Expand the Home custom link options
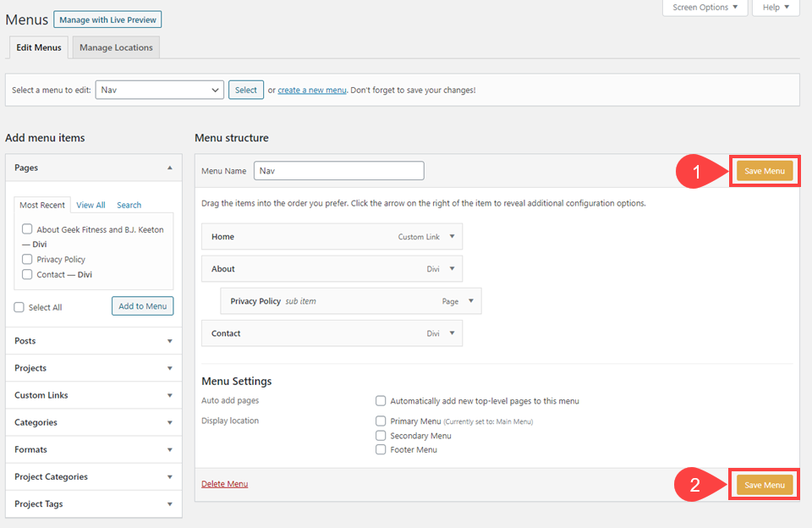 pyautogui.click(x=451, y=237)
